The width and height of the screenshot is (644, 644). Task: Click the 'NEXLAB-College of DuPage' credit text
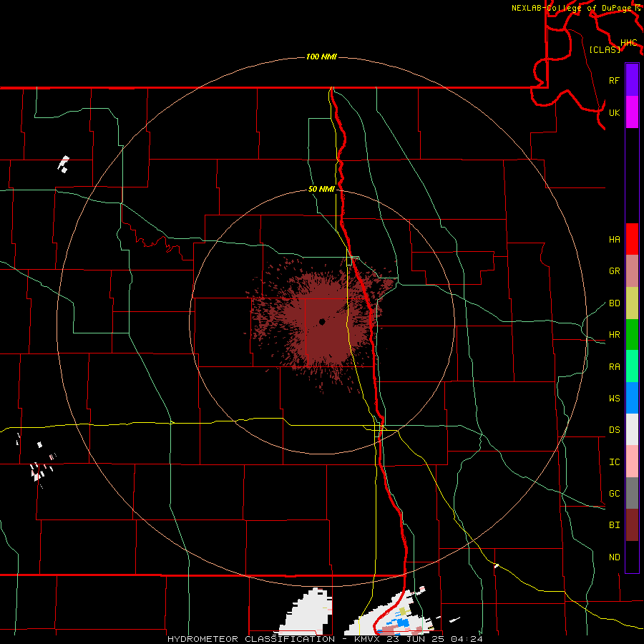click(572, 8)
